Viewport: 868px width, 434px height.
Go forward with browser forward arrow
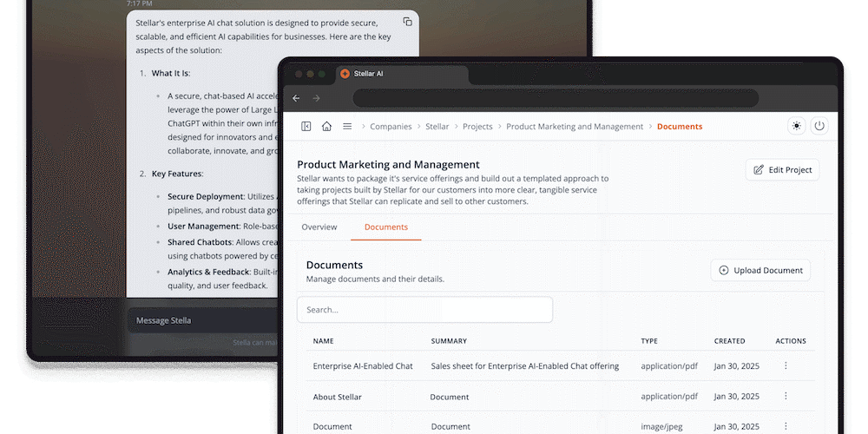[x=317, y=98]
